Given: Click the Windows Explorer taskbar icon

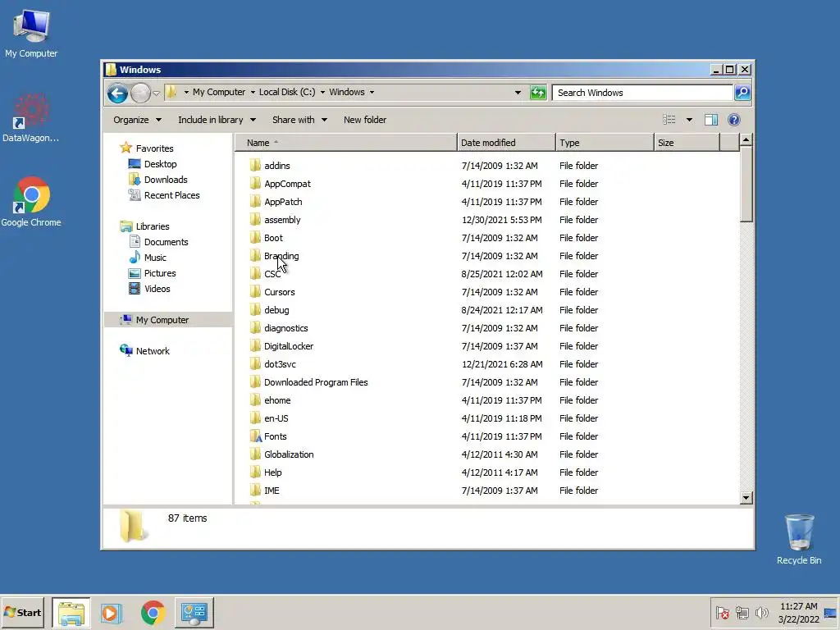Looking at the screenshot, I should click(x=71, y=612).
